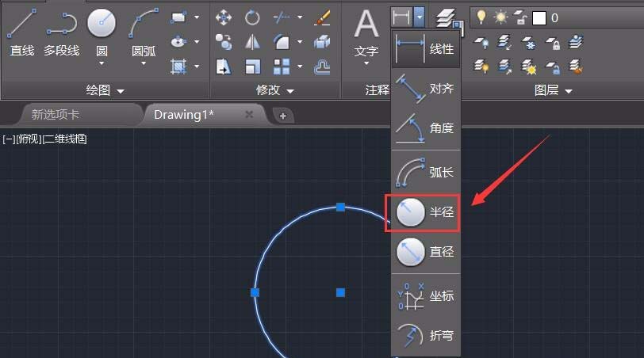644x358 pixels.
Task: Open the rectangle tool dropdown arrow
Action: pyautogui.click(x=197, y=17)
